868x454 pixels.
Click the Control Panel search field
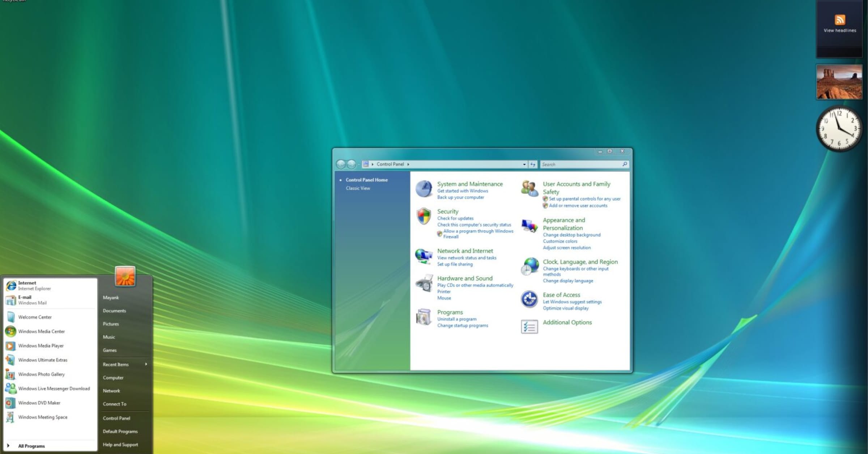(580, 164)
